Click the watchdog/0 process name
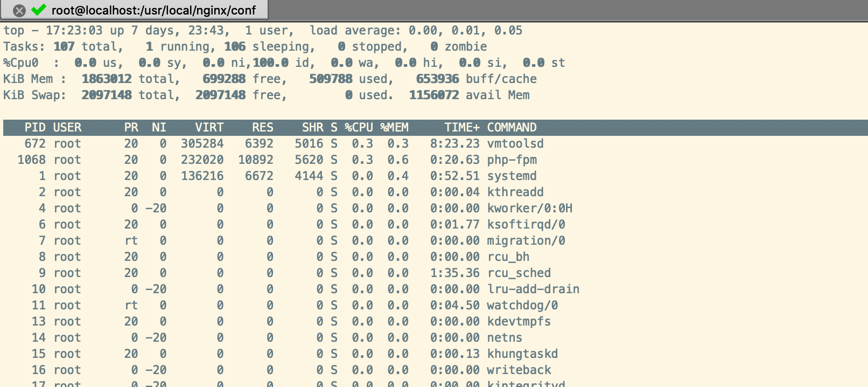Viewport: 868px width, 387px height. tap(522, 306)
